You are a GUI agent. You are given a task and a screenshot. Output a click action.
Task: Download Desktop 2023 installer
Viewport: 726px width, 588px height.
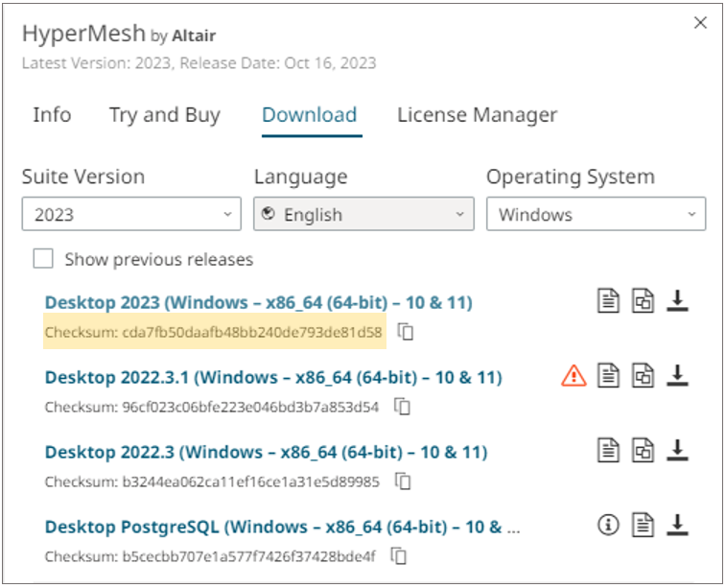click(x=677, y=301)
